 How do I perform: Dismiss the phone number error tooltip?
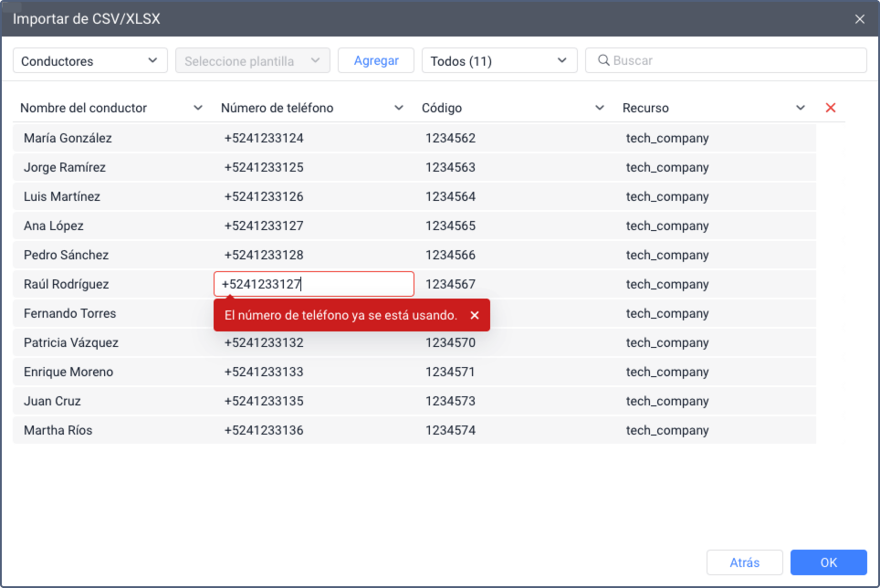[x=475, y=315]
